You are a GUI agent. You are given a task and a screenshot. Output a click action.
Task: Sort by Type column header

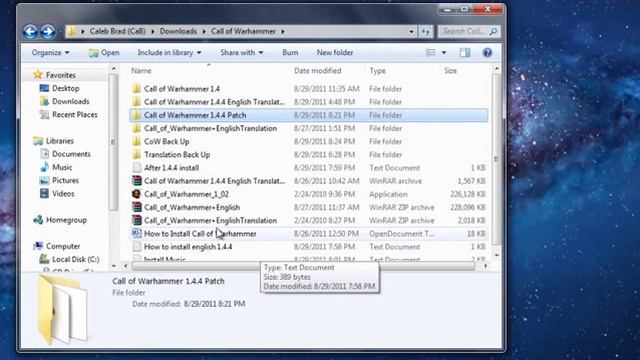click(378, 71)
